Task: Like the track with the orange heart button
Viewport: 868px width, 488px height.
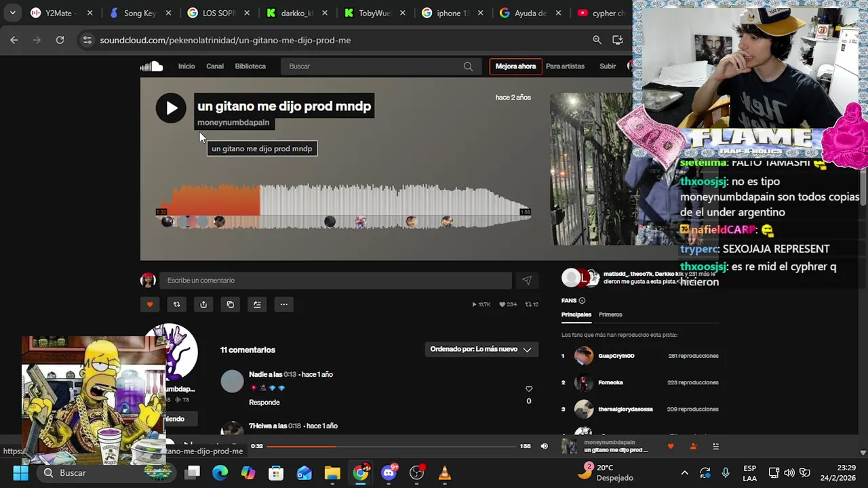Action: point(150,304)
